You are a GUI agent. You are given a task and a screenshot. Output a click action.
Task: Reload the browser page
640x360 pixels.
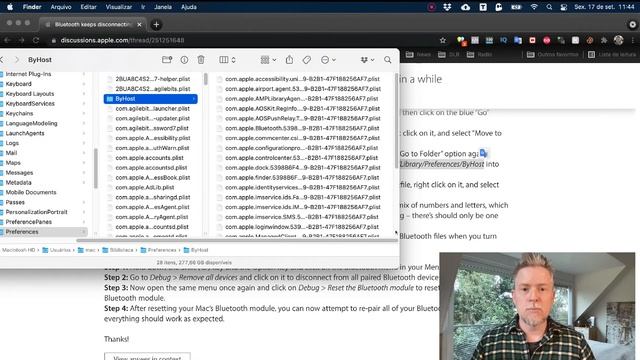click(36, 40)
